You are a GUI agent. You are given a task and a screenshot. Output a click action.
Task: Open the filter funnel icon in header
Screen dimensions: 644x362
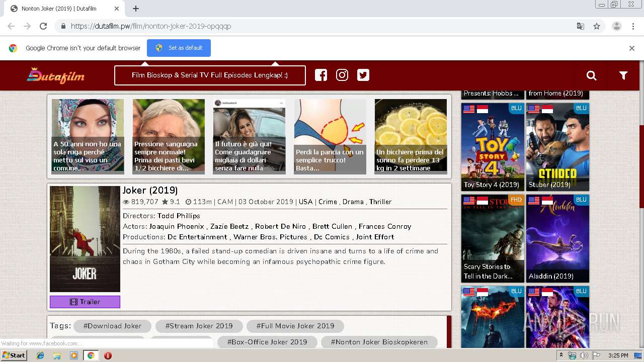pyautogui.click(x=623, y=75)
